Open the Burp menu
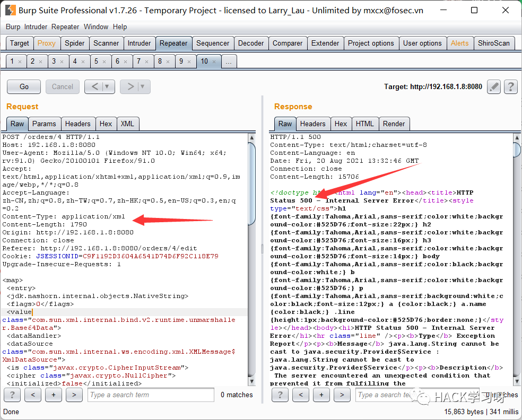 (x=13, y=27)
